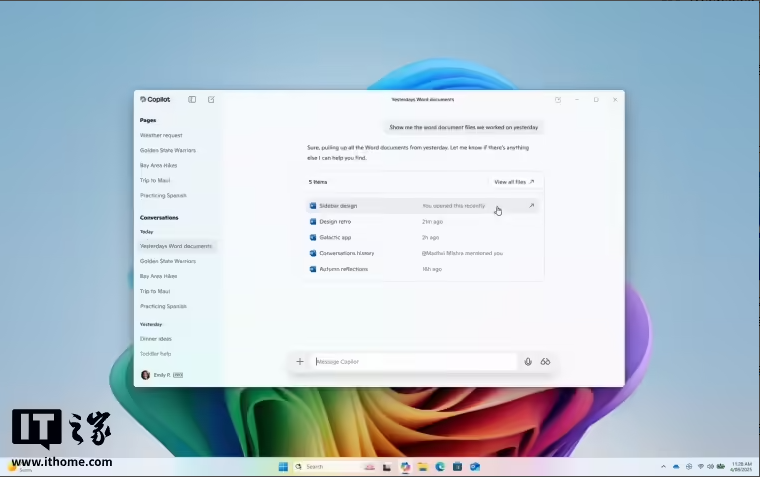Click the Word icon beside Galactic app
The width and height of the screenshot is (760, 477).
click(x=313, y=237)
